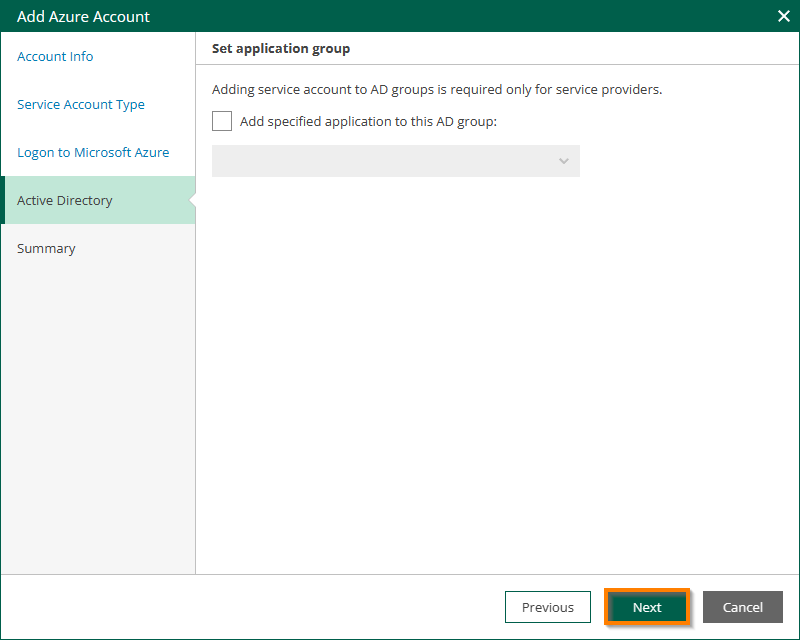This screenshot has height=640, width=800.
Task: Expand the AD group list using the chevron arrow
Action: click(564, 161)
